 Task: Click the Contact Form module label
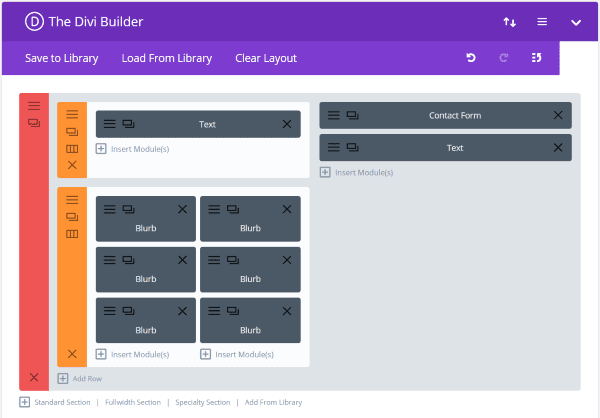click(x=455, y=115)
